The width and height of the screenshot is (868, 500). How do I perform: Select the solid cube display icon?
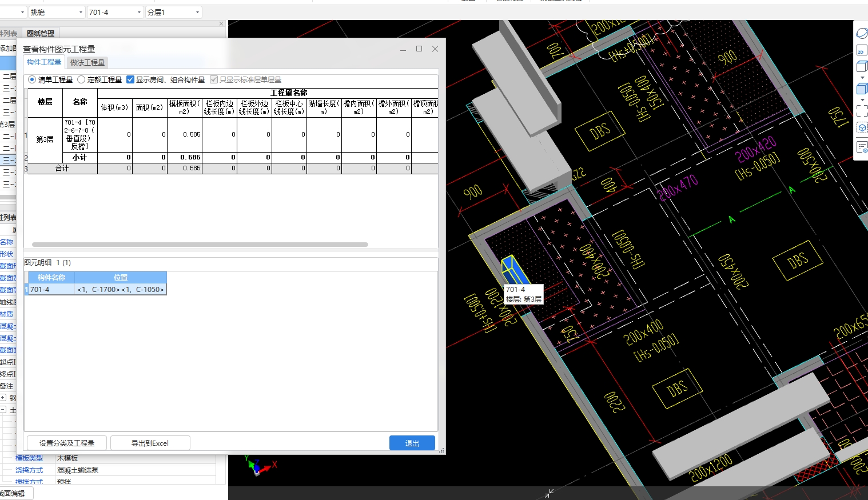(862, 89)
